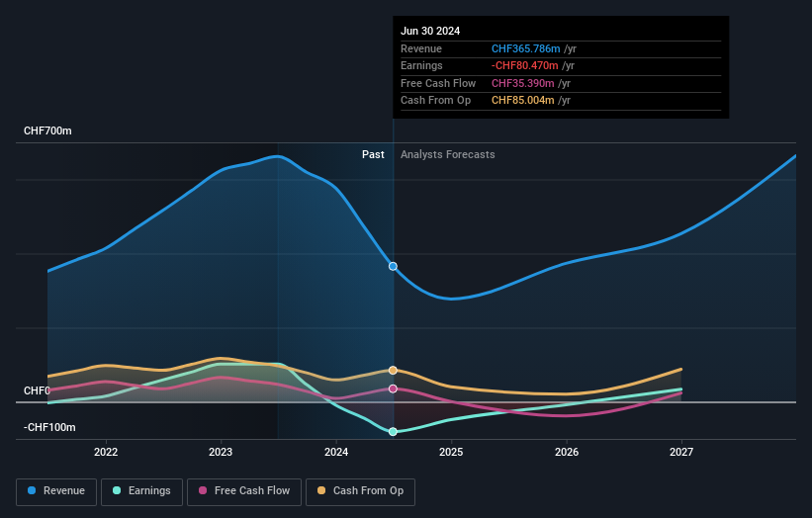Click the Jun 30 2024 tooltip date
Viewport: 812px width, 518px height.
pyautogui.click(x=430, y=31)
